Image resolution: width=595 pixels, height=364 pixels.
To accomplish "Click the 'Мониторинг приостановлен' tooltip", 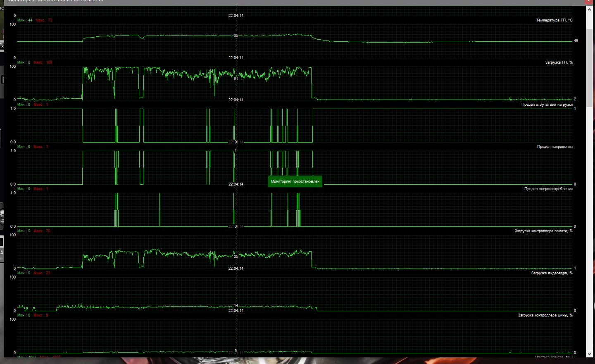I will (295, 181).
